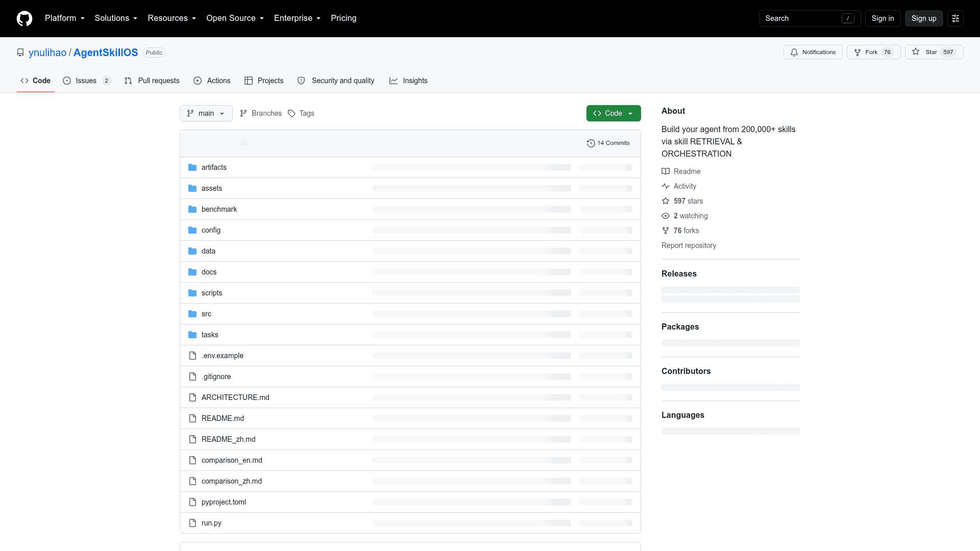Viewport: 980px width, 551px height.
Task: Click the commits history clock icon
Action: (591, 143)
